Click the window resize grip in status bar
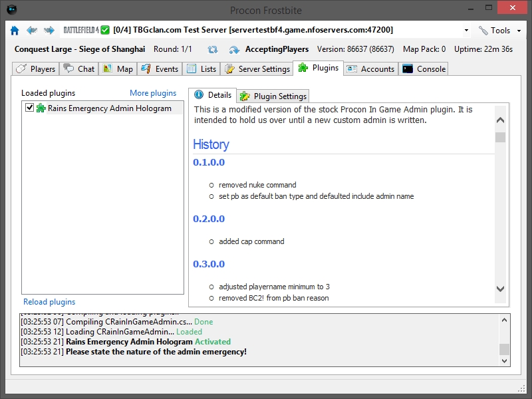Viewport: 532px width, 399px height. click(x=521, y=389)
